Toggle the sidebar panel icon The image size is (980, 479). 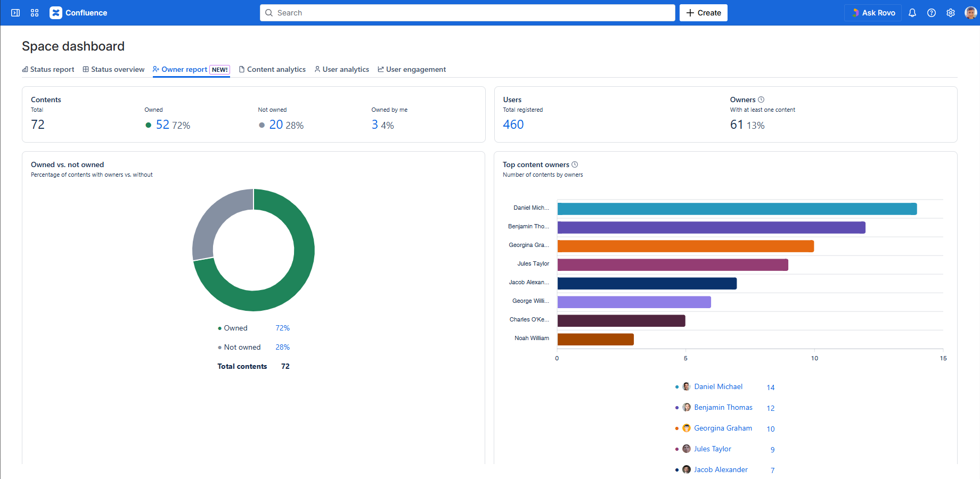click(15, 13)
